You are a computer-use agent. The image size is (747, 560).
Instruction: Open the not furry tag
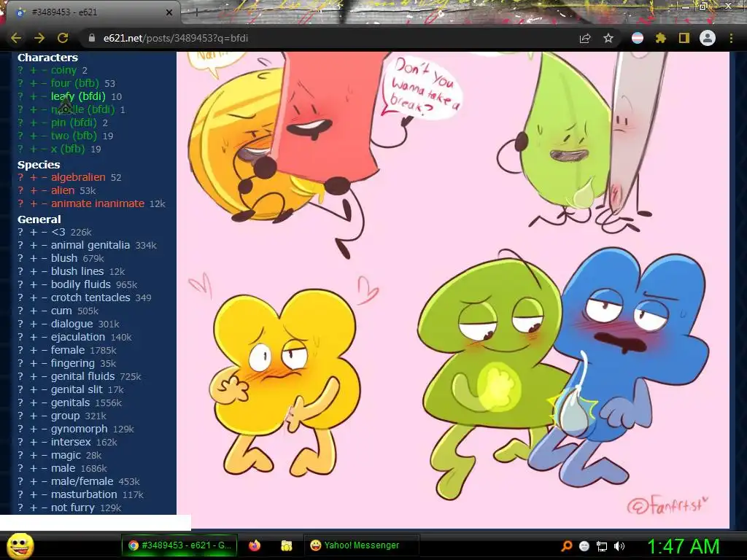(73, 507)
